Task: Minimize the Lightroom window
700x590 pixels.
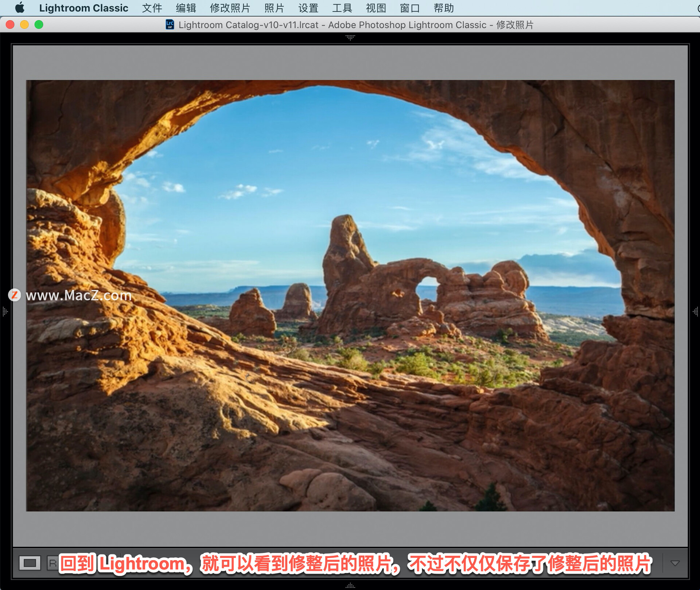Action: click(24, 24)
